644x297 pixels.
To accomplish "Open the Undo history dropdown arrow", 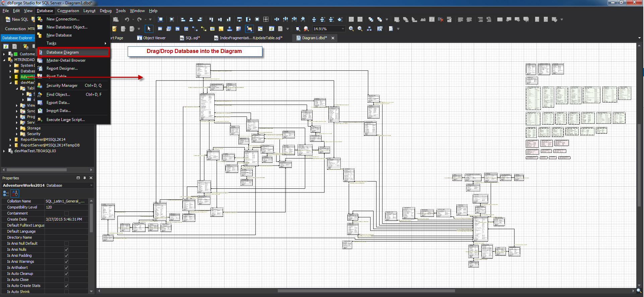I will [133, 19].
